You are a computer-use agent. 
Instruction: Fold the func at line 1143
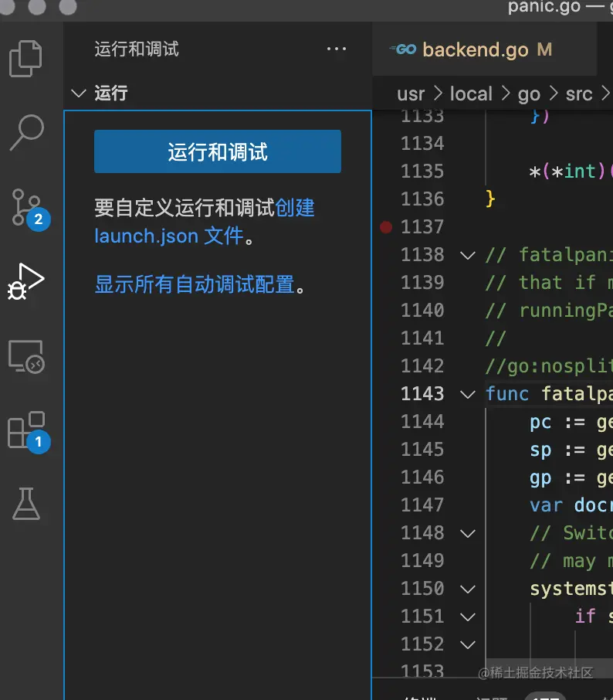[x=468, y=395]
